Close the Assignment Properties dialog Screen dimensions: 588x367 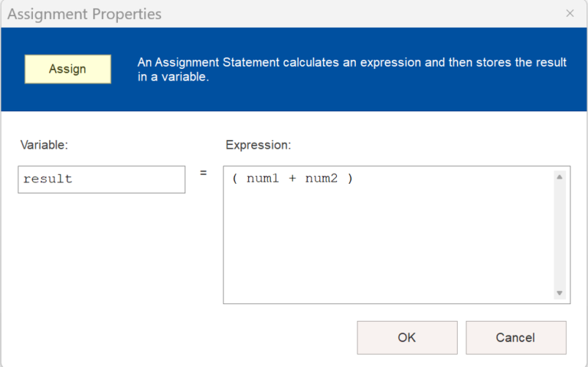point(570,14)
